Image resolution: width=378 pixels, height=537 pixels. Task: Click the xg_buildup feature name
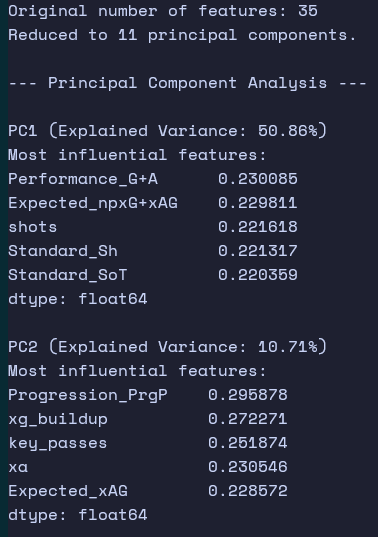(58, 419)
